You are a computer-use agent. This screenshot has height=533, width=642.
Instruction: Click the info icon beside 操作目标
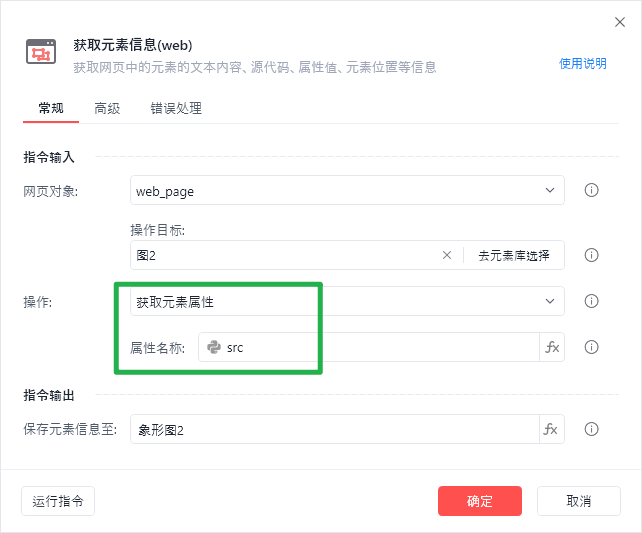pyautogui.click(x=591, y=255)
